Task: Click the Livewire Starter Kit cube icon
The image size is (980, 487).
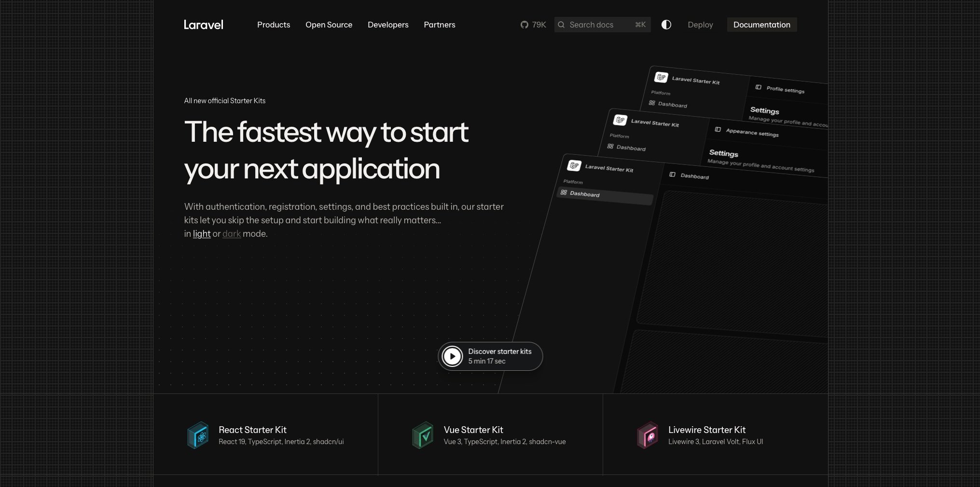Action: pyautogui.click(x=648, y=435)
